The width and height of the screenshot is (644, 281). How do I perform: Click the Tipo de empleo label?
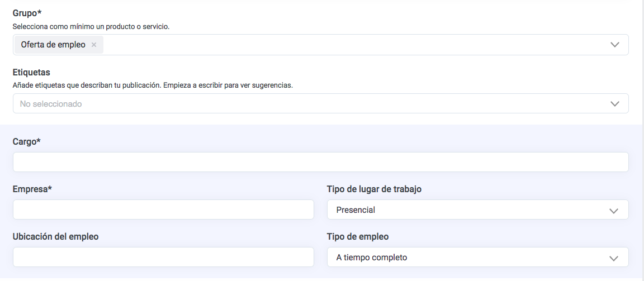(x=358, y=236)
